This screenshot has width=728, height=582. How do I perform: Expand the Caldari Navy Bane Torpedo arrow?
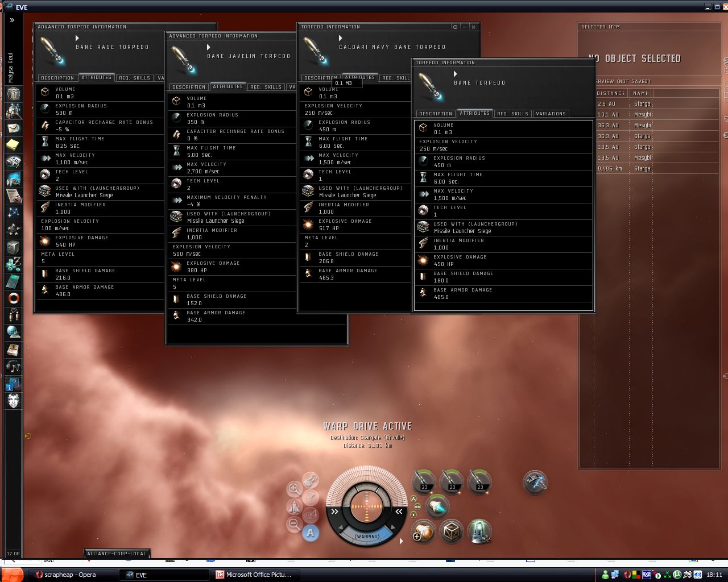click(x=341, y=38)
